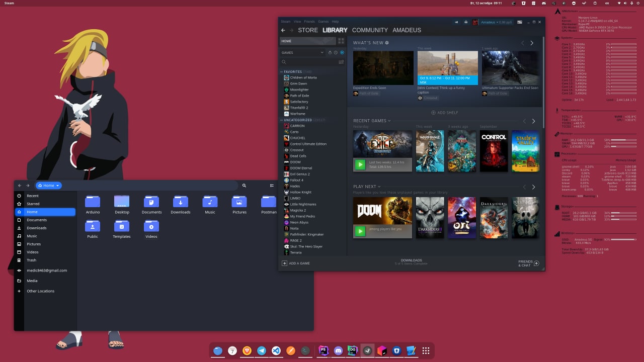This screenshot has height=362, width=644.
Task: Go back in the file manager
Action: pos(20,186)
